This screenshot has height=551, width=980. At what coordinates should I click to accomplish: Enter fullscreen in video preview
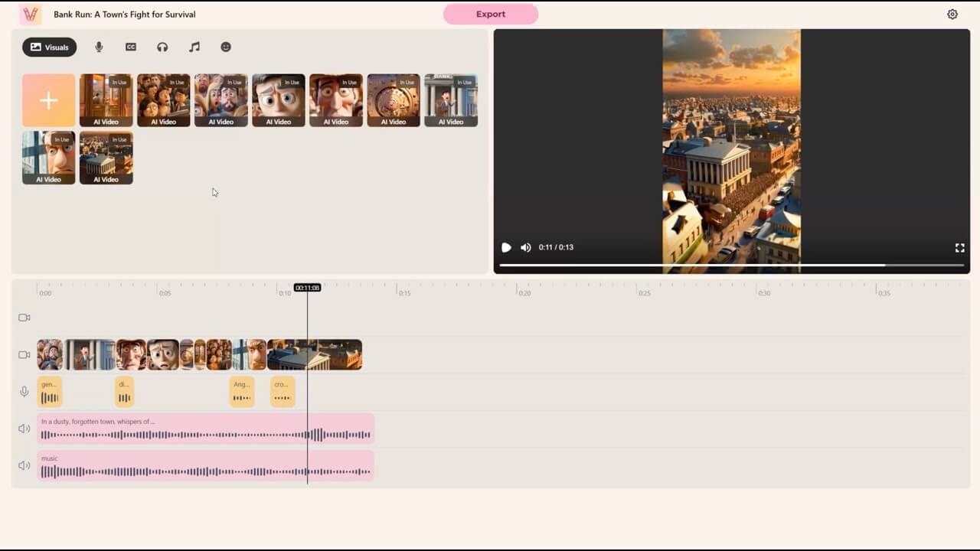pyautogui.click(x=959, y=247)
